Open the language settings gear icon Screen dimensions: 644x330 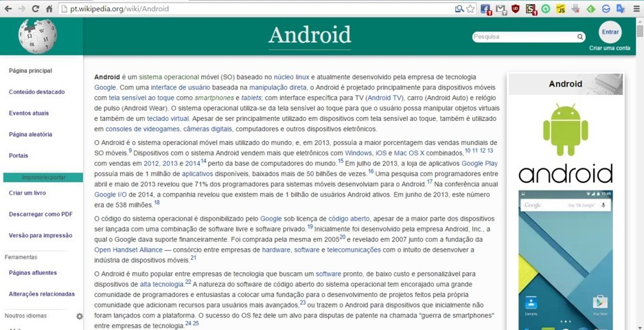[x=79, y=316]
